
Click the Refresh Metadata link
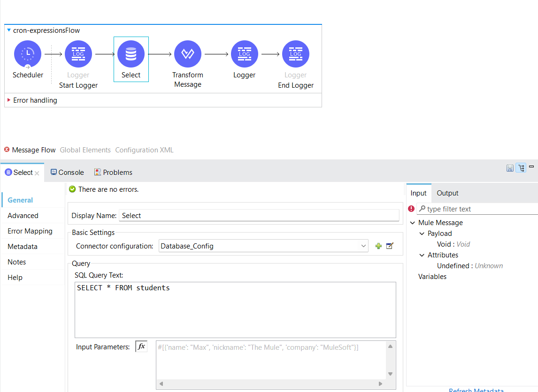coord(476,390)
